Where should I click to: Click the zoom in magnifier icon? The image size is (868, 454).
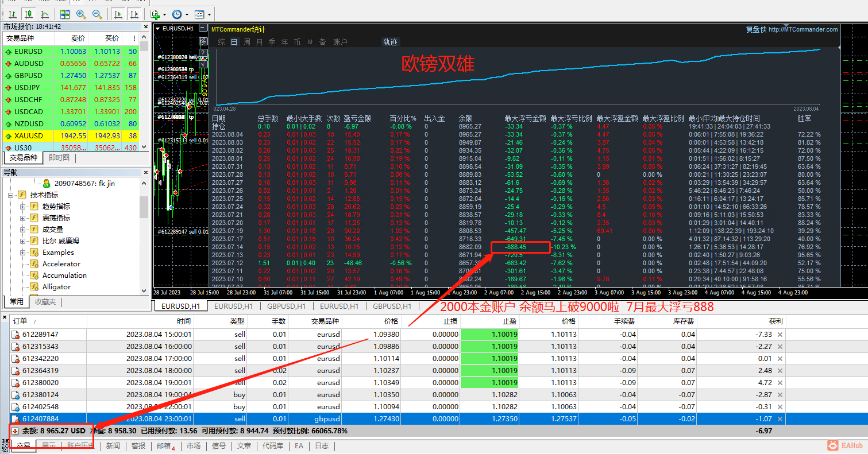point(81,14)
